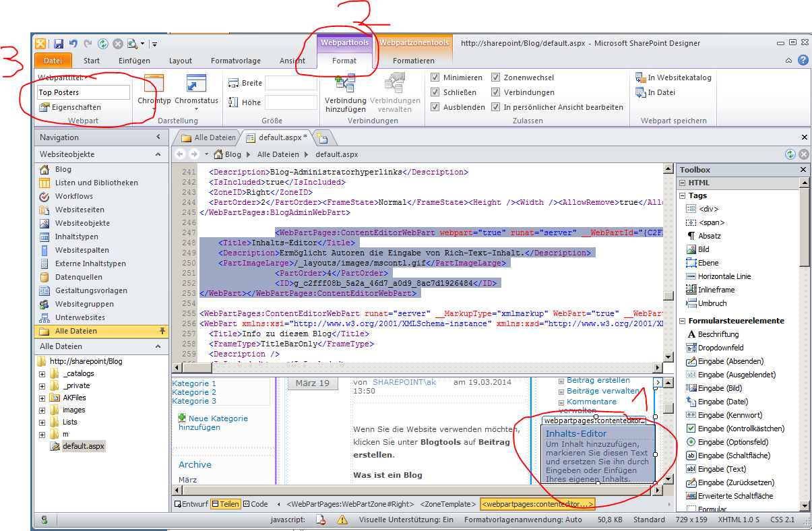
Task: Toggle the Minimieren checkbox
Action: pyautogui.click(x=435, y=77)
